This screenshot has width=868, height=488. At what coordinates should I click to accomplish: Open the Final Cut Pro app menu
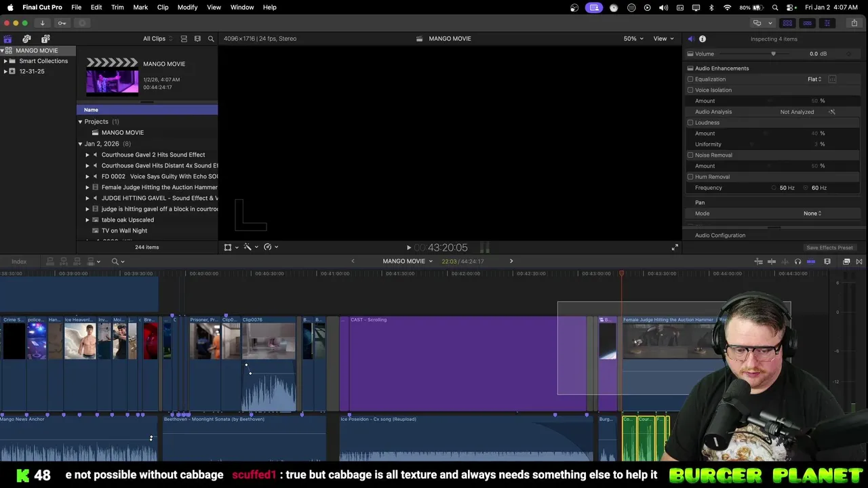tap(42, 7)
